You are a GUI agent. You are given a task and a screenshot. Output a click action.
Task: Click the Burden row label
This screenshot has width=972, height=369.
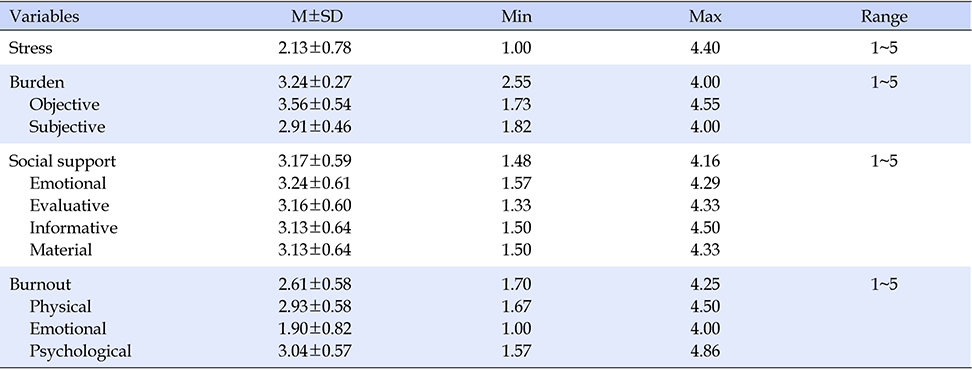point(37,82)
